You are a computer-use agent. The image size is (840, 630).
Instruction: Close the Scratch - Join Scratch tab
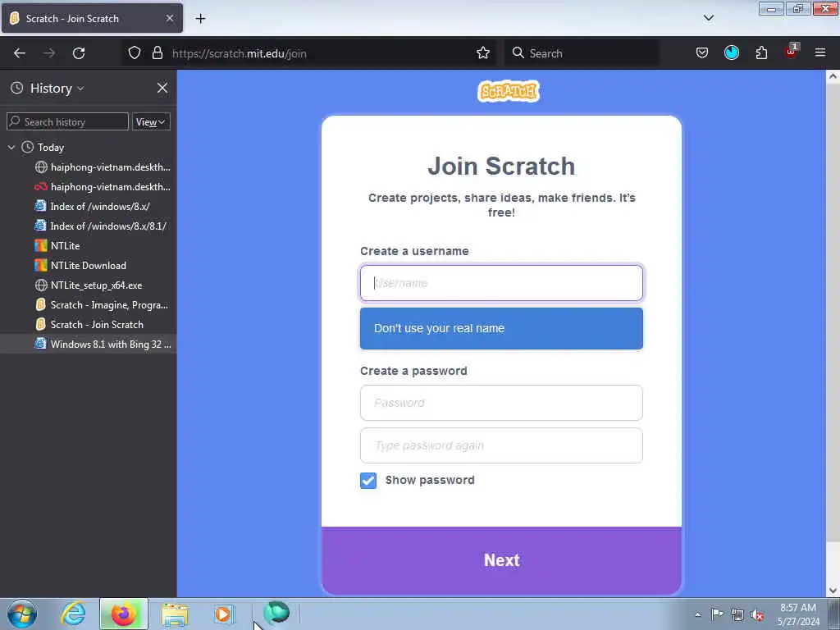click(x=170, y=18)
